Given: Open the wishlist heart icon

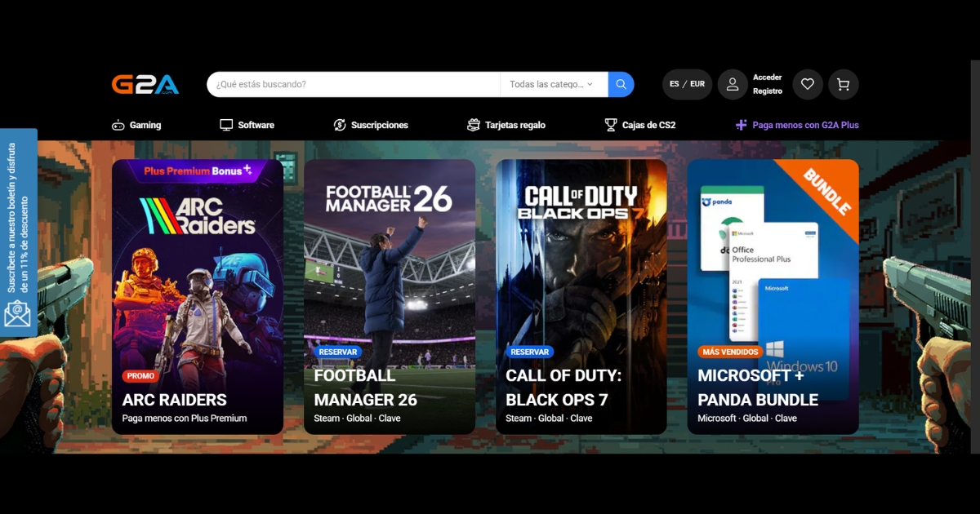Looking at the screenshot, I should point(807,84).
